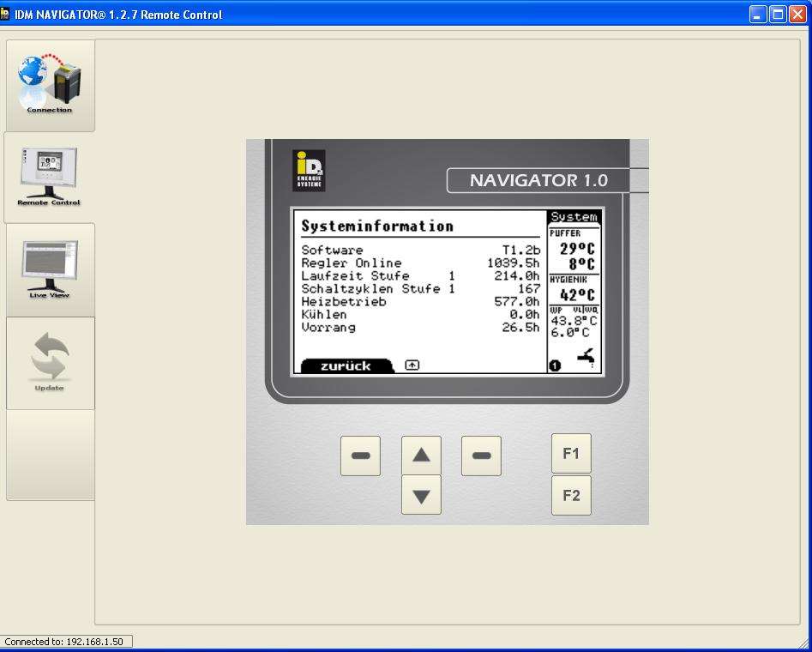Screen dimensions: 812x652
Task: Hit the up arrow navigation key
Action: (421, 456)
